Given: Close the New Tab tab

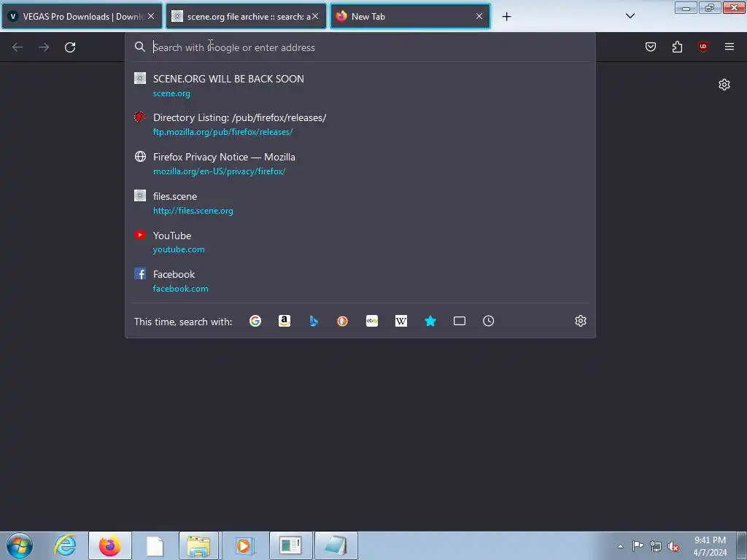Looking at the screenshot, I should (479, 16).
